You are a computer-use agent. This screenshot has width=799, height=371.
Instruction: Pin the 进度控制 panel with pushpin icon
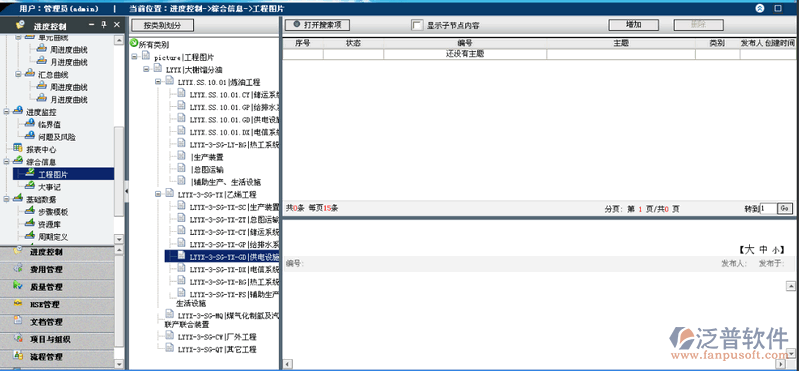click(x=104, y=24)
